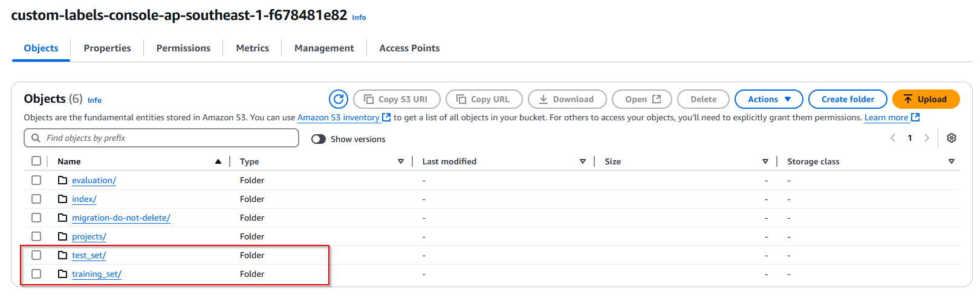980x298 pixels.
Task: Click the training_set/ folder icon
Action: (x=62, y=274)
